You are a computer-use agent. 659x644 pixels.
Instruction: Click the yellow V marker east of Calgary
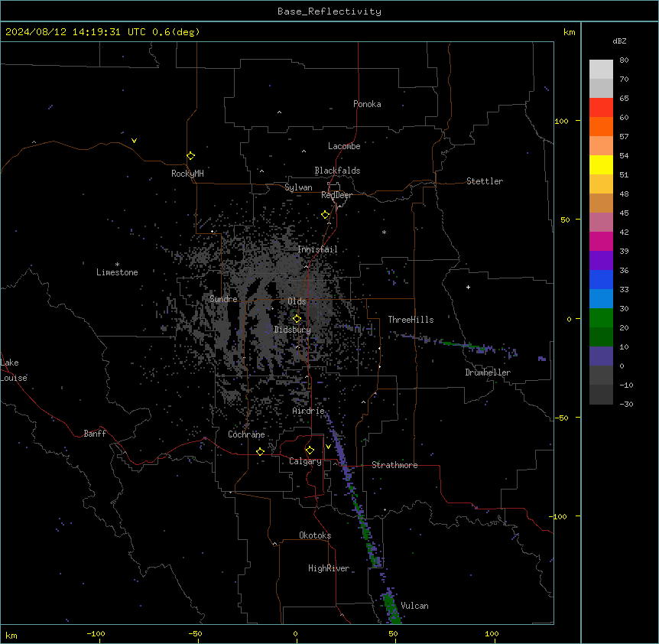click(x=328, y=447)
